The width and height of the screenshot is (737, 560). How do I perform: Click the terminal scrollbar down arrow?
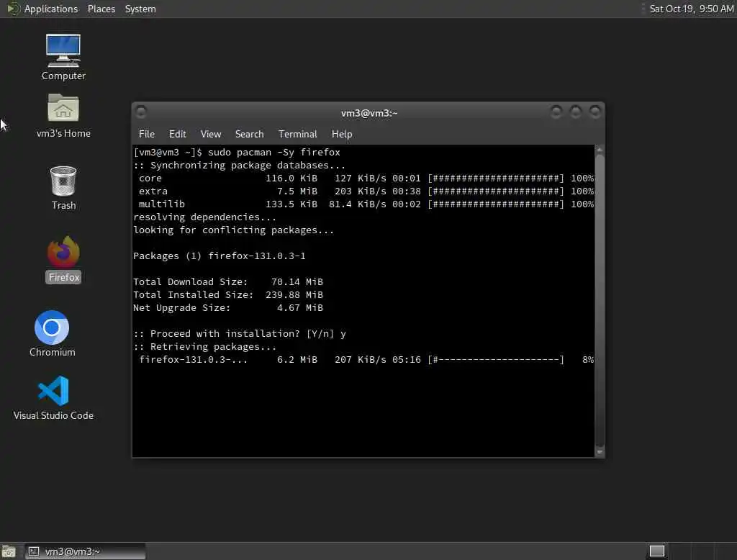[600, 452]
